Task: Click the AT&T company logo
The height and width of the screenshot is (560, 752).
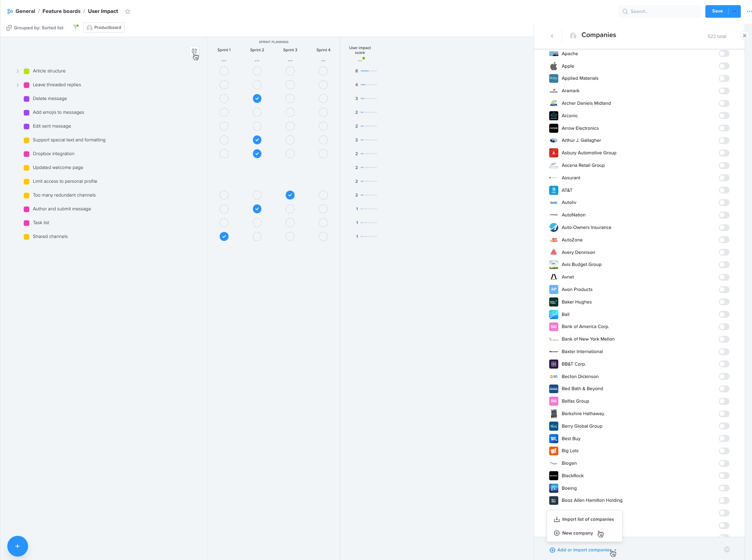Action: [554, 190]
